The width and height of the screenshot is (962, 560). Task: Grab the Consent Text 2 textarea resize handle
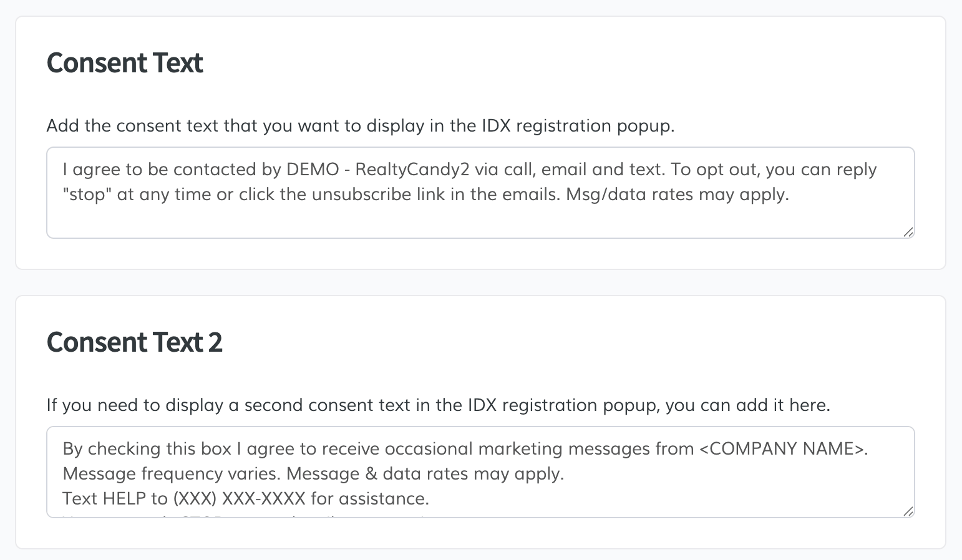(x=908, y=511)
